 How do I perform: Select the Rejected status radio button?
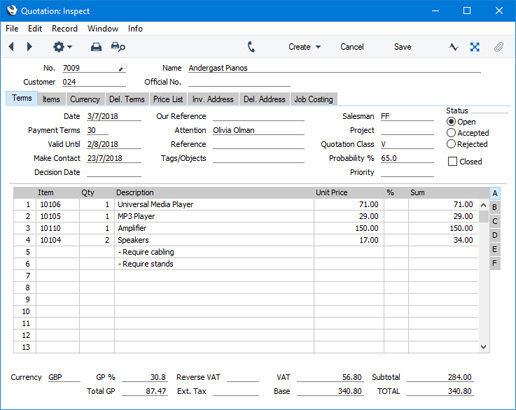coord(451,144)
